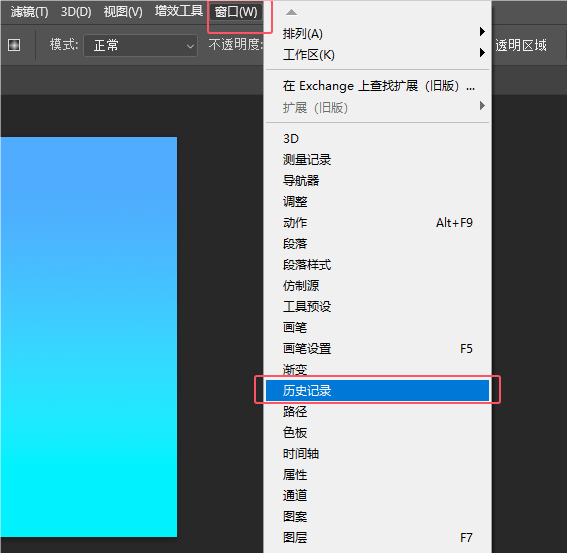This screenshot has height=553, width=567.
Task: Select 图层 F7 menu entry
Action: pyautogui.click(x=378, y=537)
